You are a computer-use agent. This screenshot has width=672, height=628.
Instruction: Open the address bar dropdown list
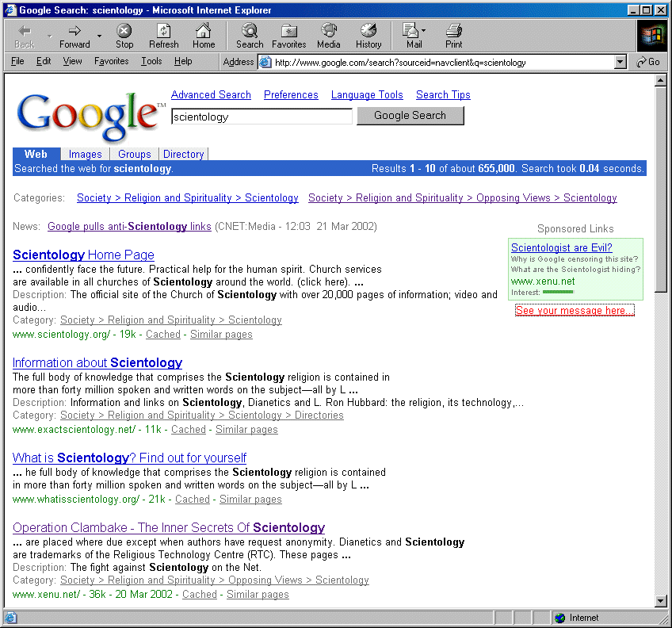620,62
